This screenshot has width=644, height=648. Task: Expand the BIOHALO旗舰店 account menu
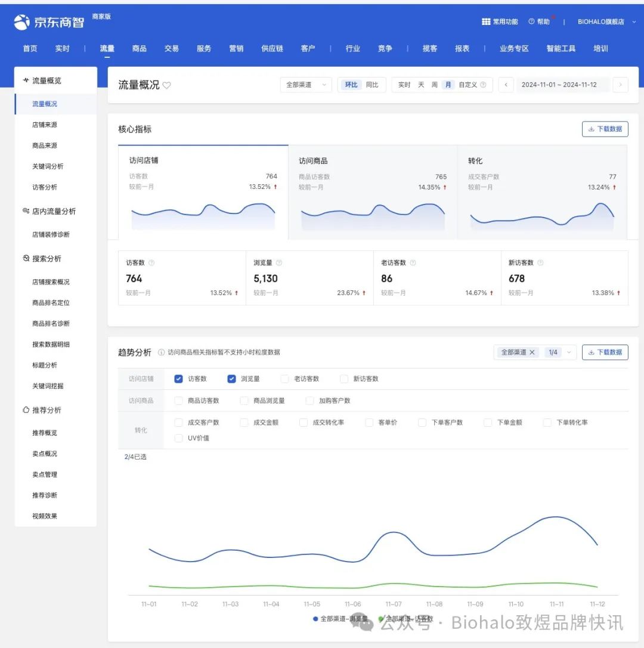[x=634, y=22]
